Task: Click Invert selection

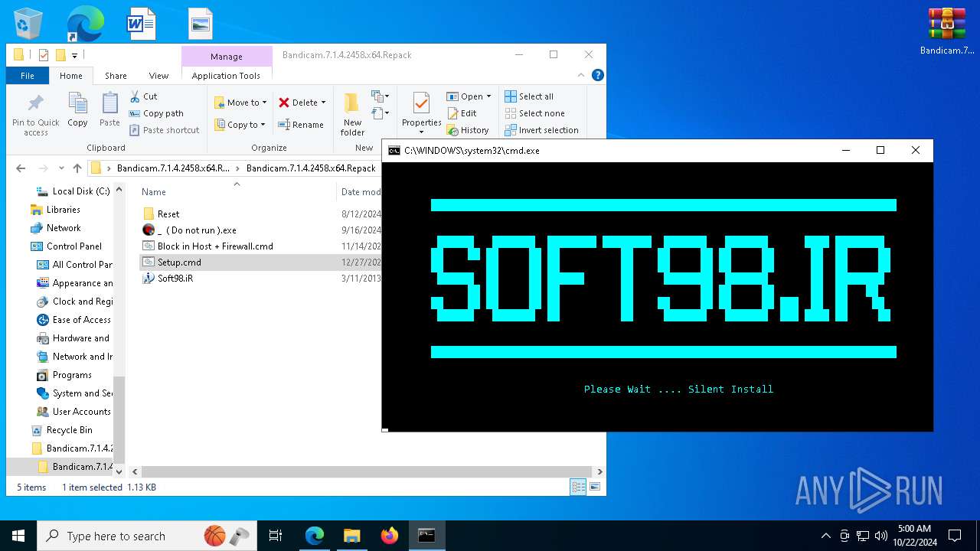Action: click(x=541, y=130)
